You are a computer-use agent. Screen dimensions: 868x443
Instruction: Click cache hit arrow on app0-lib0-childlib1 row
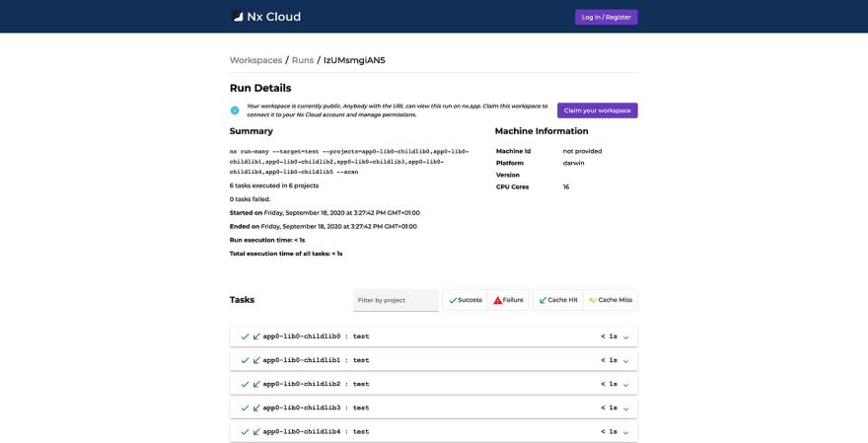point(256,360)
